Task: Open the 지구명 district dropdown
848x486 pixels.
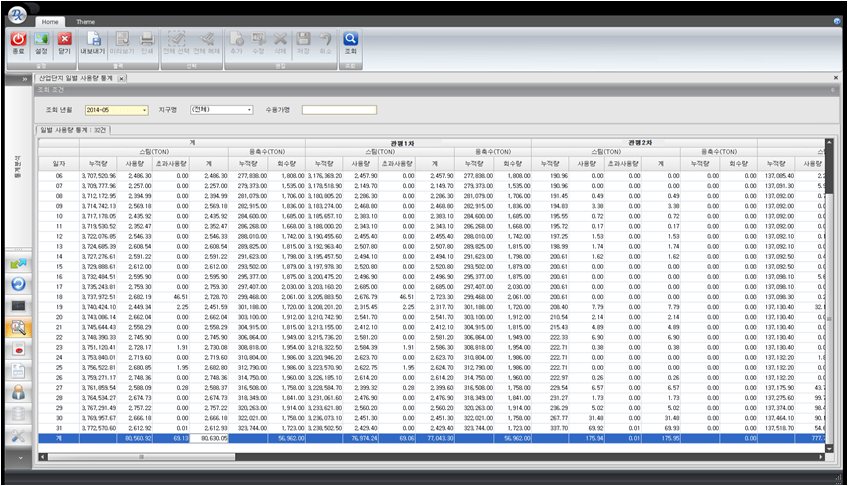Action: pos(228,110)
